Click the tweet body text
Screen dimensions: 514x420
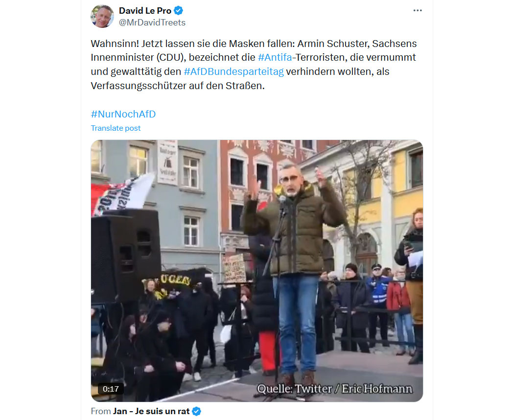pos(254,65)
